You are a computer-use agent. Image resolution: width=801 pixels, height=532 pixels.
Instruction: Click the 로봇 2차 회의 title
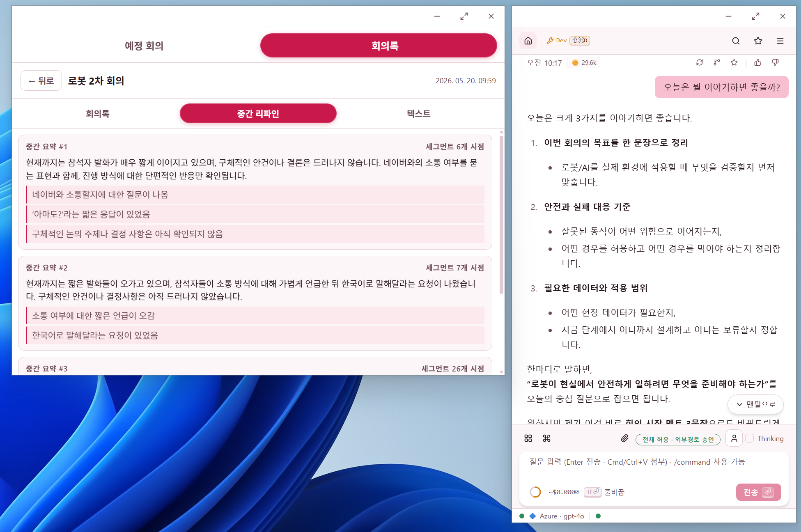click(96, 80)
